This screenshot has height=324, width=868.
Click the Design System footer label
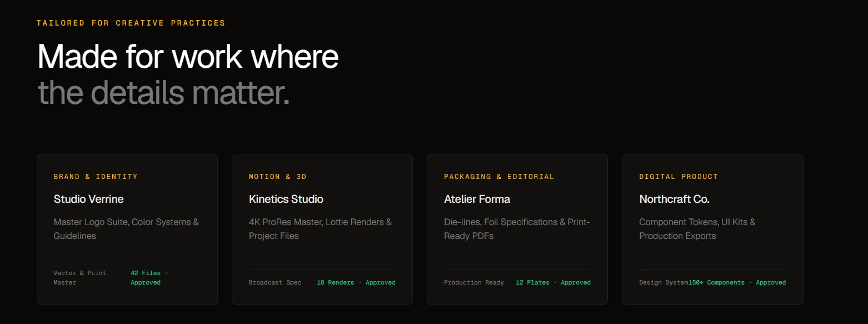(x=664, y=282)
